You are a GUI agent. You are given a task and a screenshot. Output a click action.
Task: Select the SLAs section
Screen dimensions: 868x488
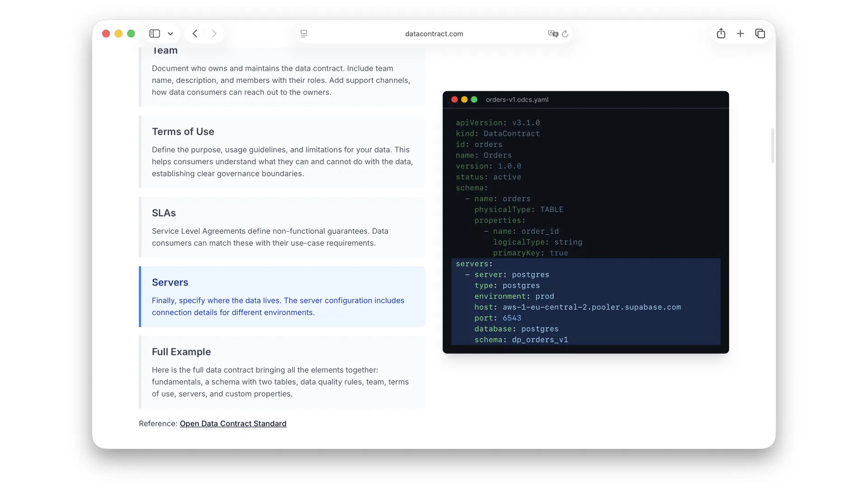click(x=281, y=227)
